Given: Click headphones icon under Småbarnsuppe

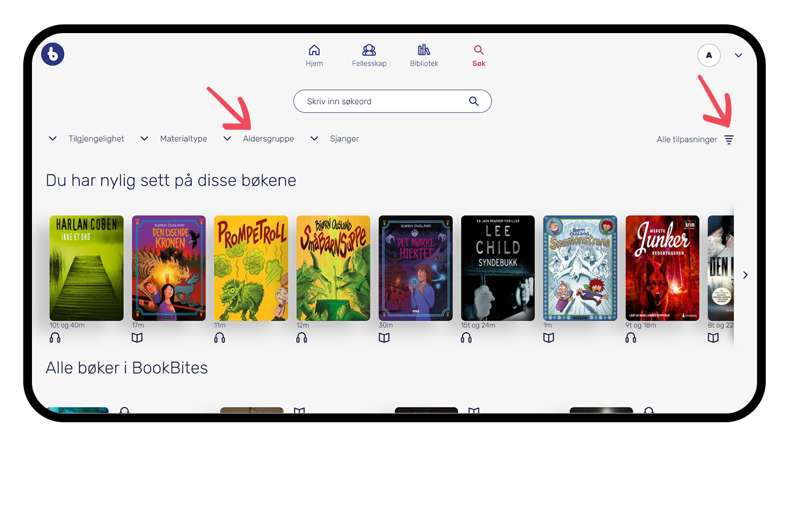Looking at the screenshot, I should (x=302, y=337).
